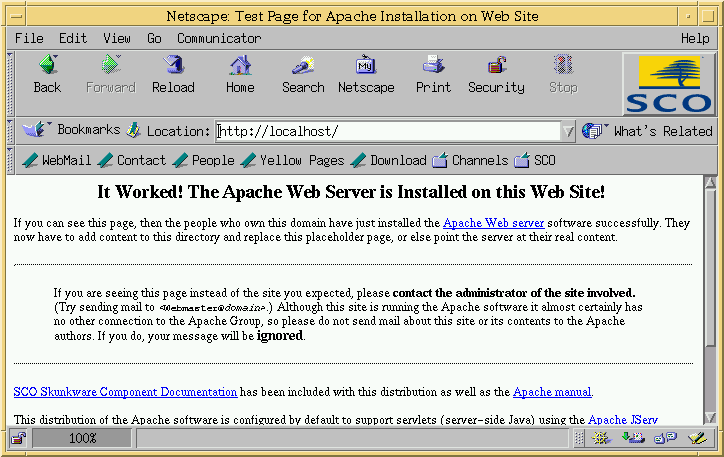Open the People toolbar shortcut
The height and width of the screenshot is (457, 724).
(x=203, y=160)
